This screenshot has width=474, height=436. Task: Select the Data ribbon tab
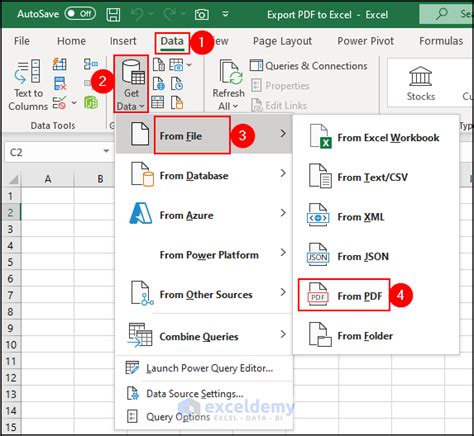point(172,41)
